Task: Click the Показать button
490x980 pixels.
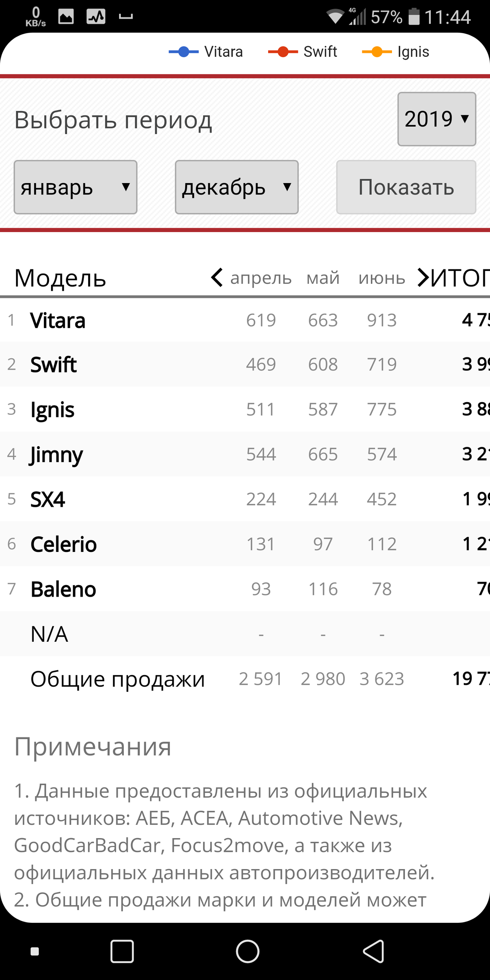Action: coord(406,187)
